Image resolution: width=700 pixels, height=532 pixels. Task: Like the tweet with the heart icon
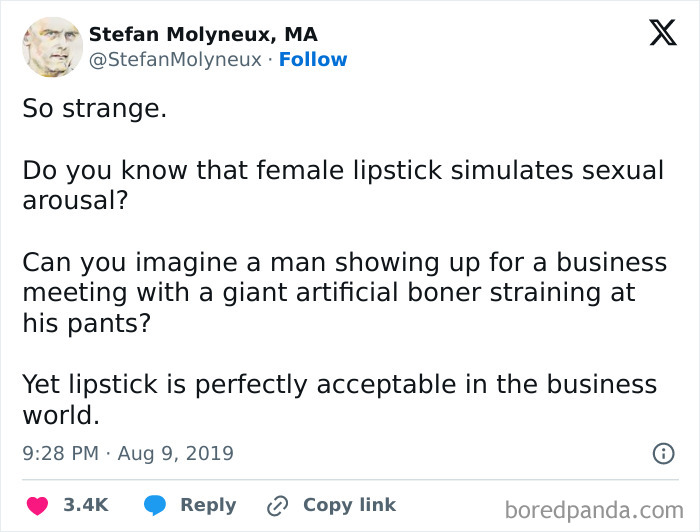(38, 506)
